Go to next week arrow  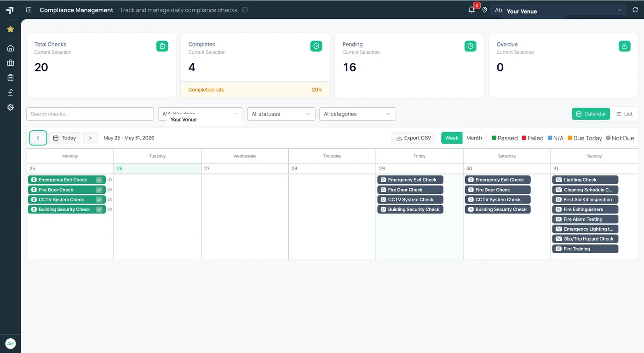(x=91, y=138)
